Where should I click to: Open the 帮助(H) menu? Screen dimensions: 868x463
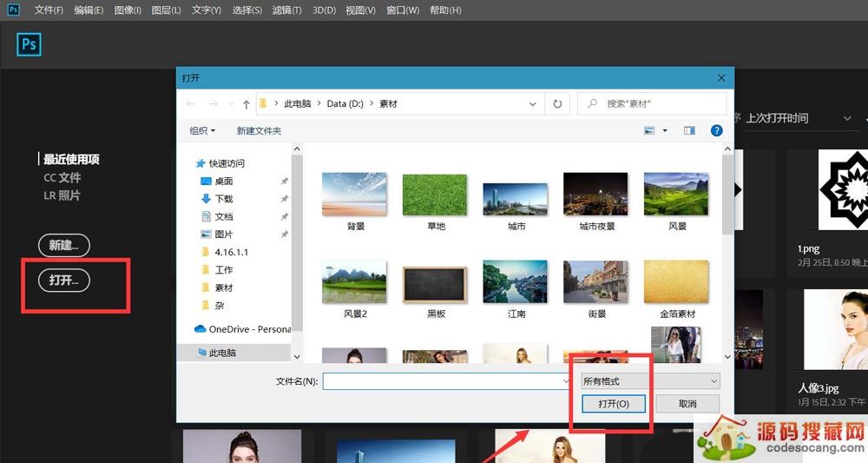(445, 10)
